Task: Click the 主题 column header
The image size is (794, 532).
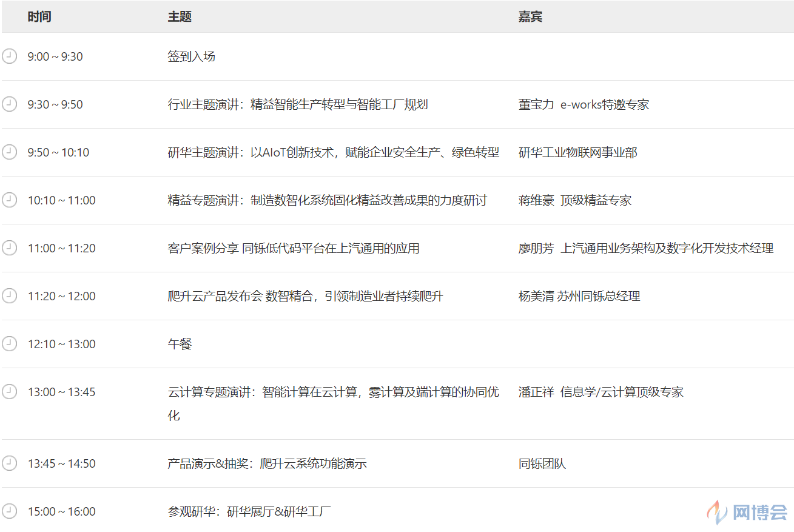Action: pos(180,17)
